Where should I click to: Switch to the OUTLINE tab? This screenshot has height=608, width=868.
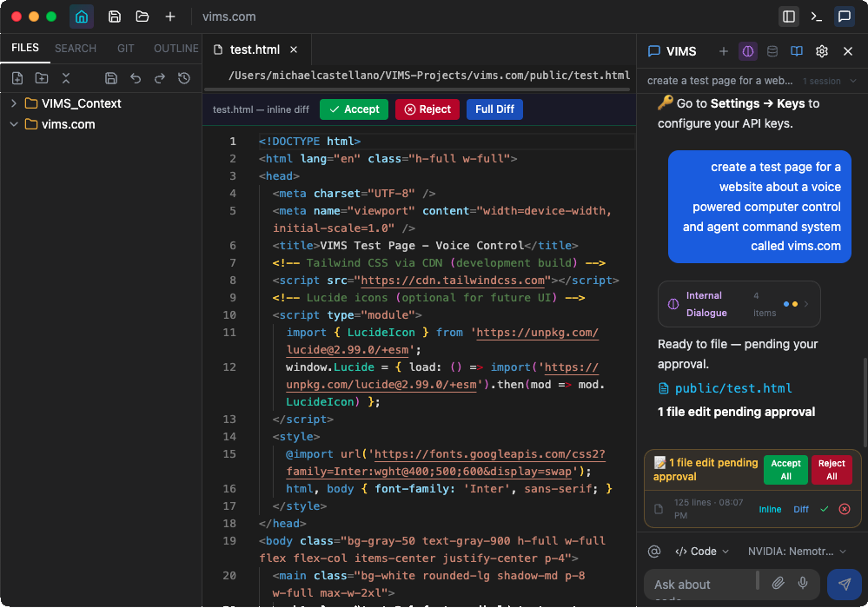point(176,48)
